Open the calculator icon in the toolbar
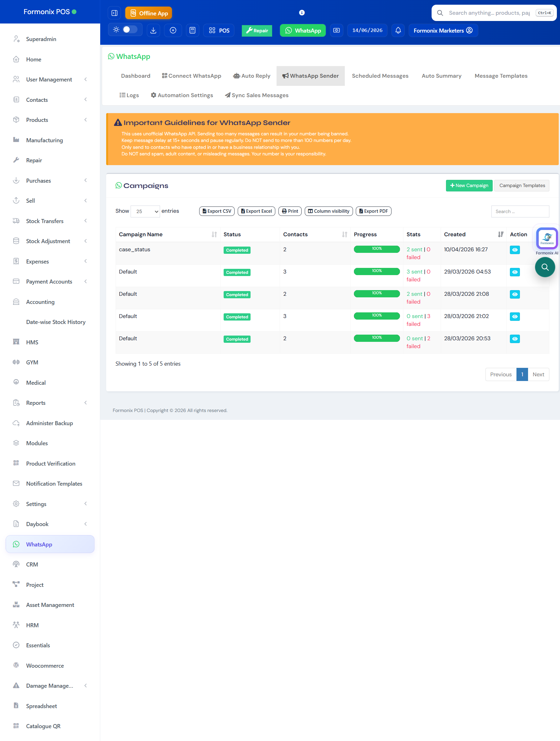 point(192,30)
